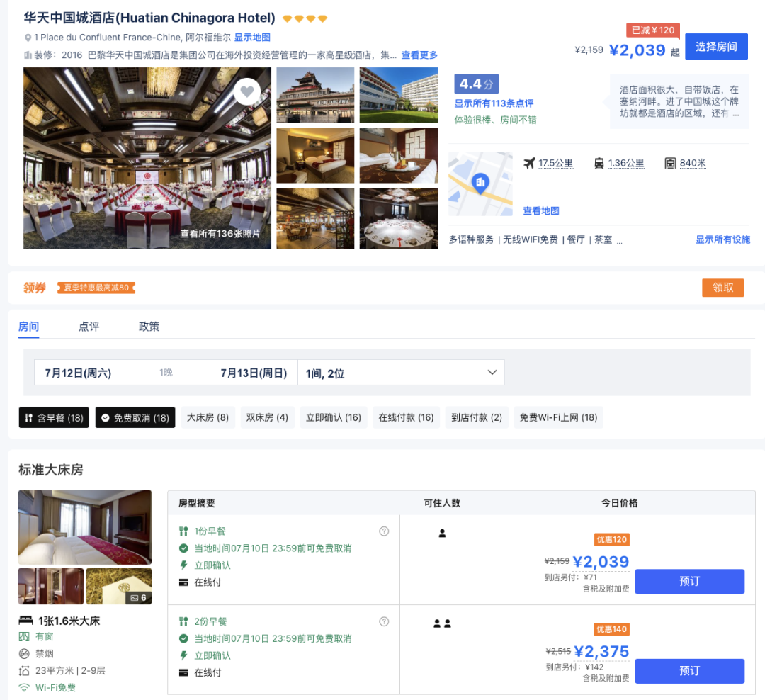Open mini map thumbnail
Viewport: 765px width, 700px height.
coord(480,184)
